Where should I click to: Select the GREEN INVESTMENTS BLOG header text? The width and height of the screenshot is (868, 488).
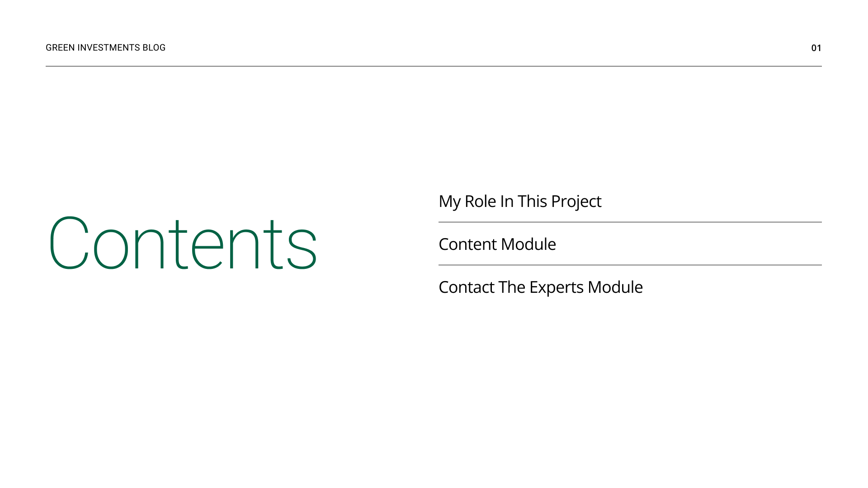point(106,48)
